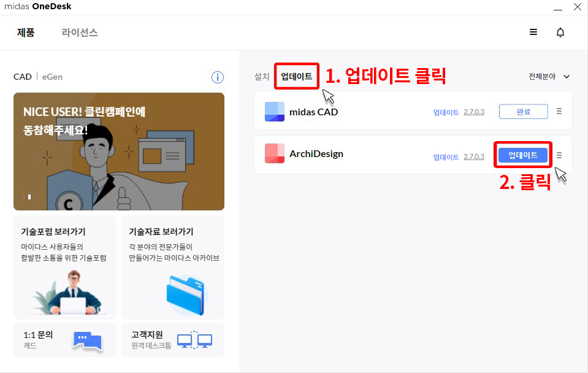Click the midas CAD product icon
The image size is (588, 373).
[x=275, y=112]
